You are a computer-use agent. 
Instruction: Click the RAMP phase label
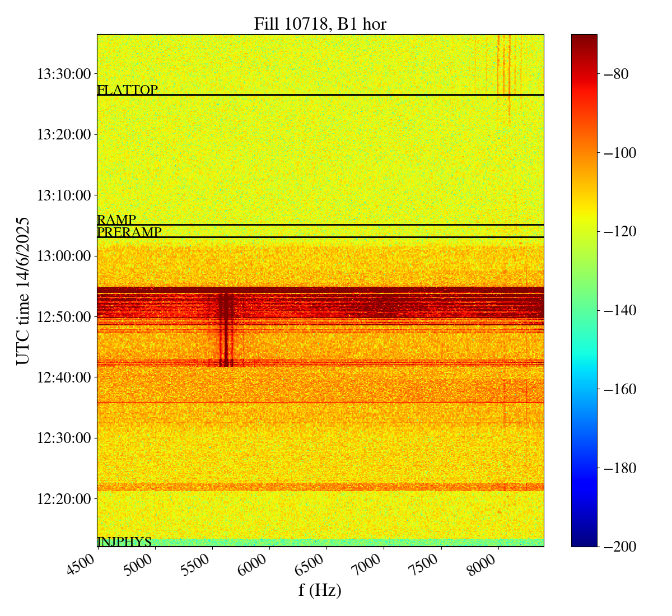(116, 220)
